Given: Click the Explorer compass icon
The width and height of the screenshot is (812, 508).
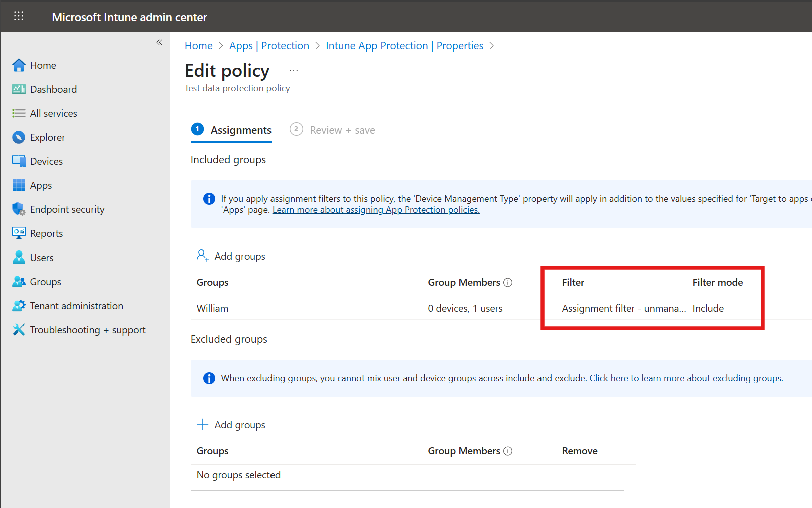Looking at the screenshot, I should (x=19, y=137).
